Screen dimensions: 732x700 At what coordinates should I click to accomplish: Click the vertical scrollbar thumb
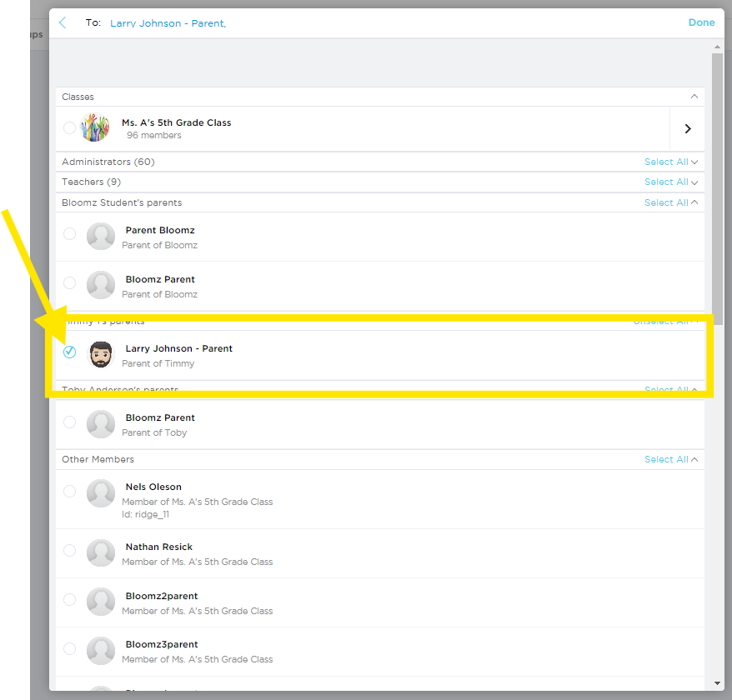point(717,189)
